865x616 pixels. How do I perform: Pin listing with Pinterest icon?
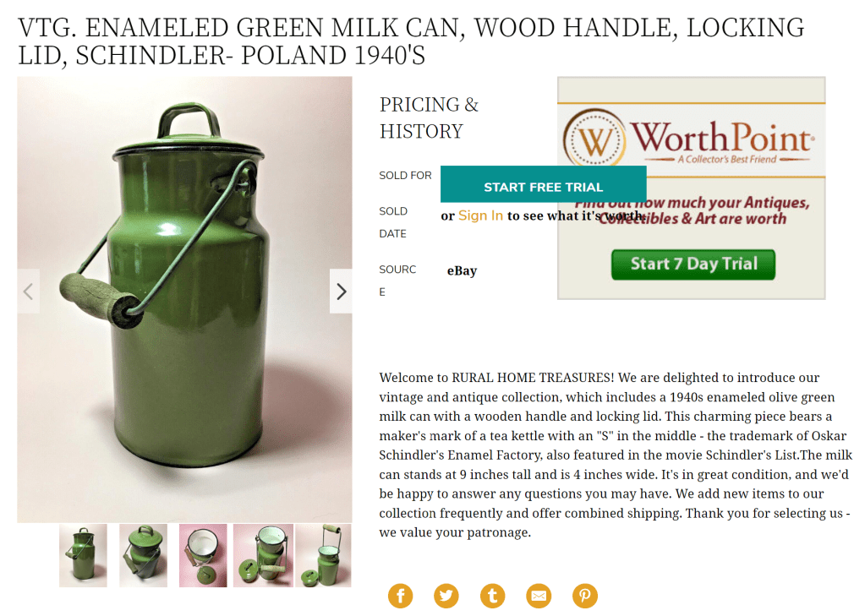[585, 596]
